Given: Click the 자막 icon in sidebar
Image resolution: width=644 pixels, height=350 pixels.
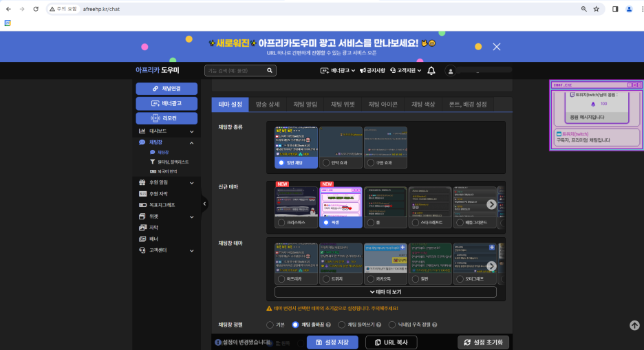Looking at the screenshot, I should pyautogui.click(x=142, y=228).
